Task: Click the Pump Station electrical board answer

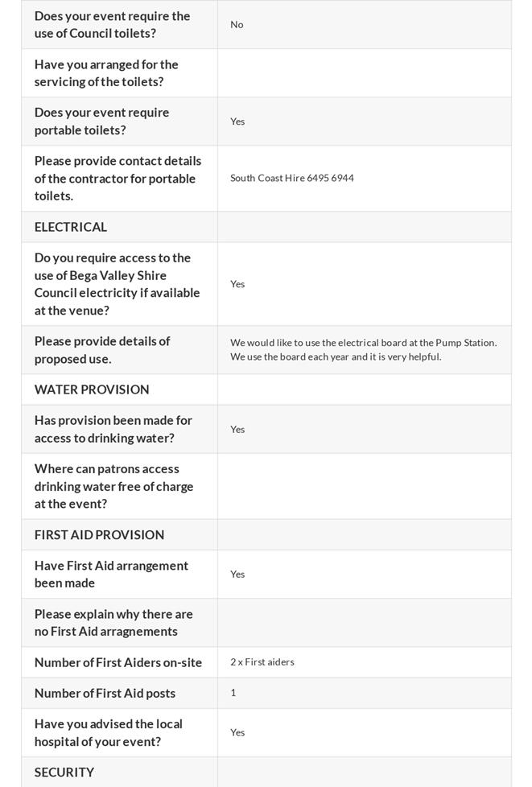Action: [363, 349]
